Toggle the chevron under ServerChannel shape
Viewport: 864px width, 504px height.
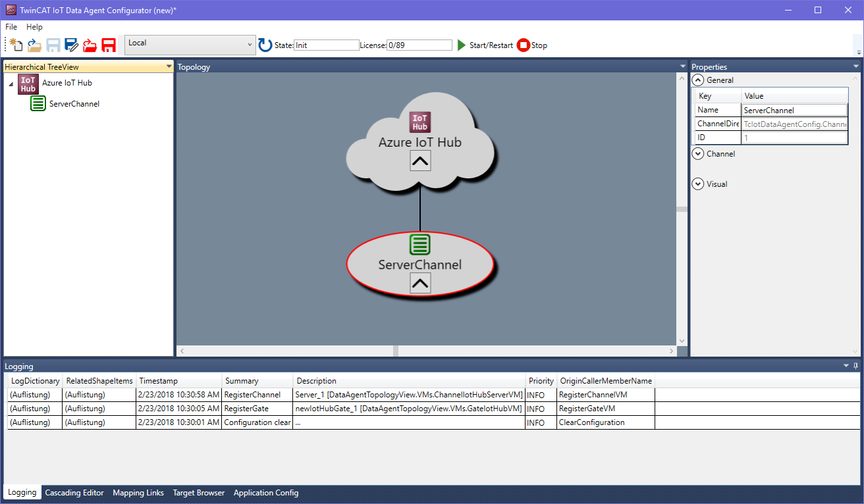(420, 283)
